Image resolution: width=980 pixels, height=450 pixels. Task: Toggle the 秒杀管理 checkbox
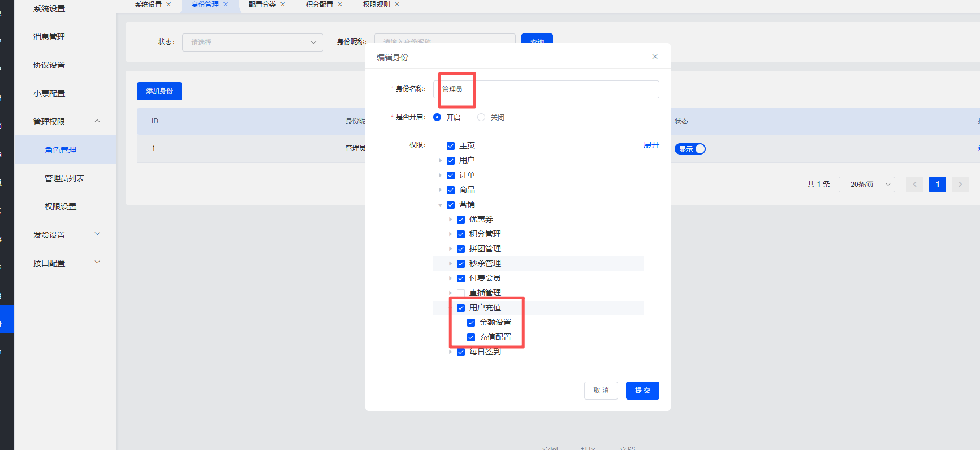[x=461, y=264]
